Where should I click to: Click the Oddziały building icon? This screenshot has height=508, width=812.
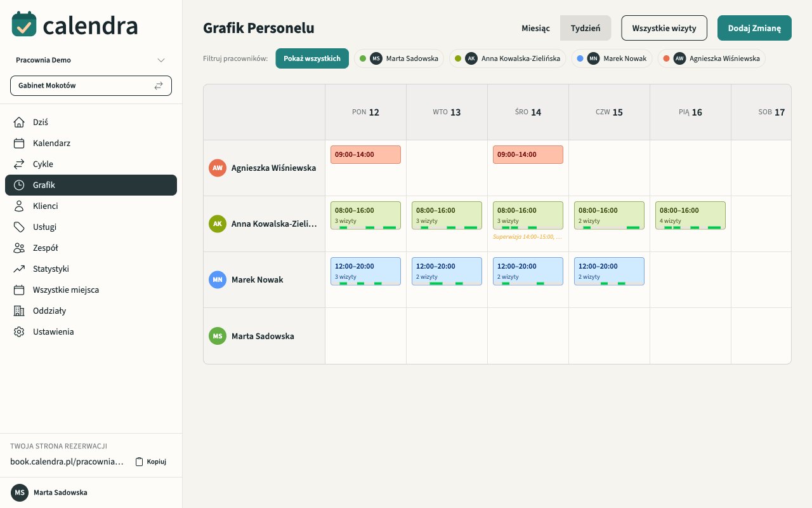[19, 311]
